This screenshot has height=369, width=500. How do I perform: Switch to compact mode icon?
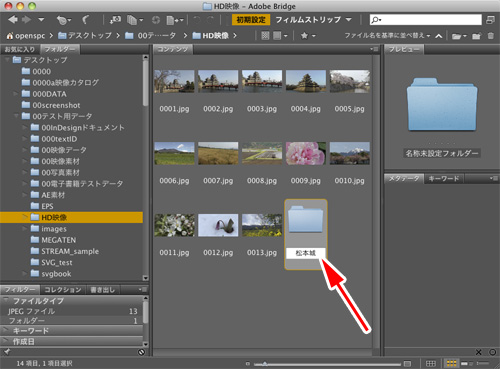490,20
